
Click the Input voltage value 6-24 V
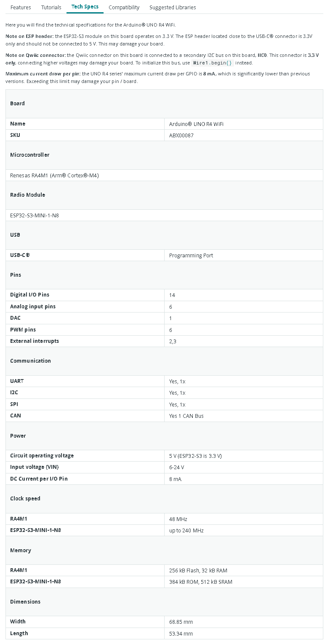click(176, 467)
